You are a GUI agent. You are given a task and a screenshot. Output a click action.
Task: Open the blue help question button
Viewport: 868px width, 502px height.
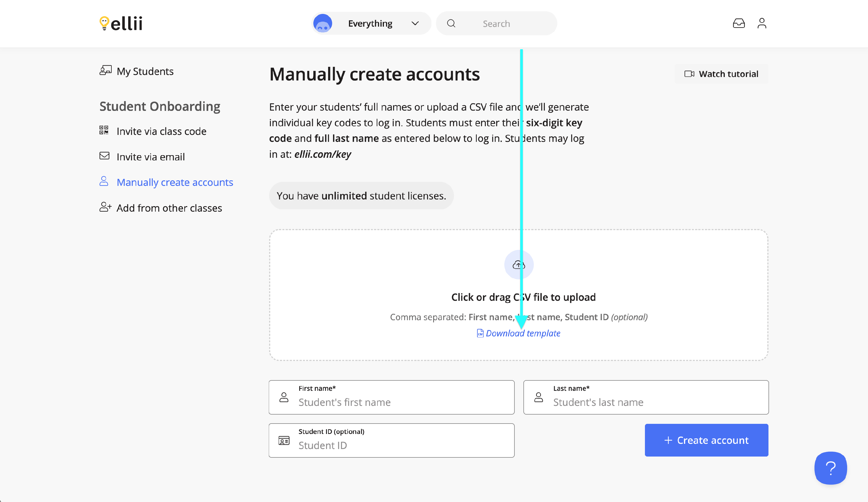[x=830, y=468]
